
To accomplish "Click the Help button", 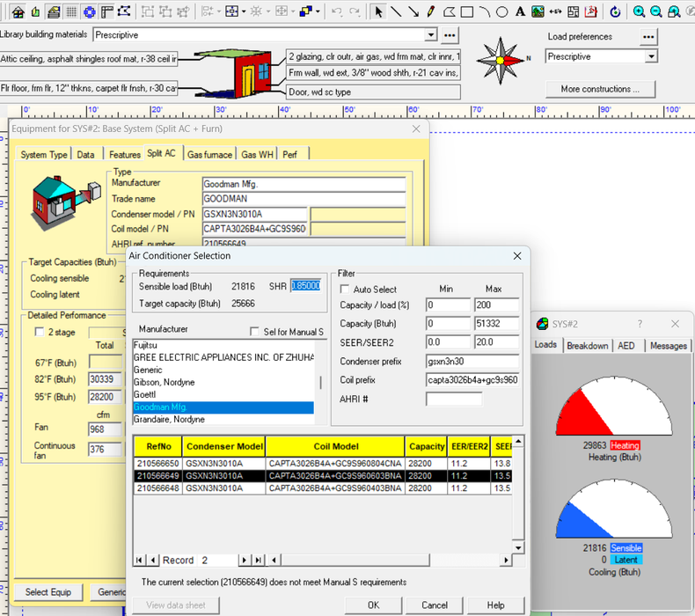I will 495,605.
